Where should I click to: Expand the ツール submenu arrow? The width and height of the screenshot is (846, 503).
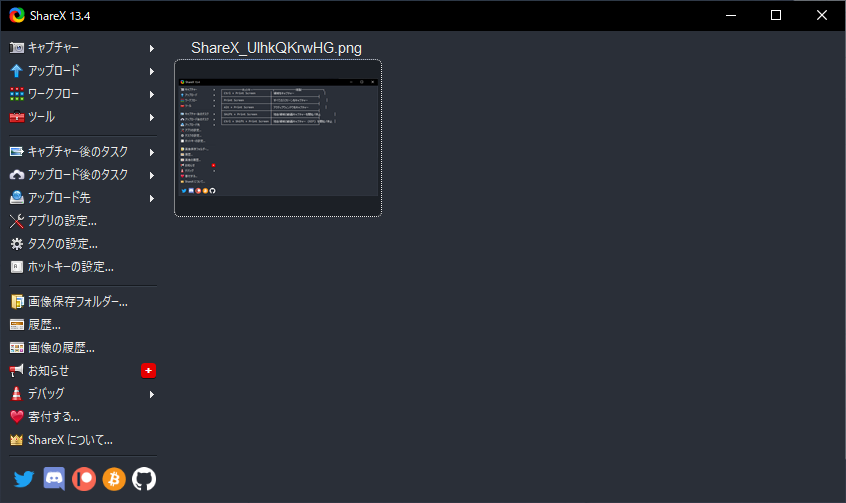point(152,118)
